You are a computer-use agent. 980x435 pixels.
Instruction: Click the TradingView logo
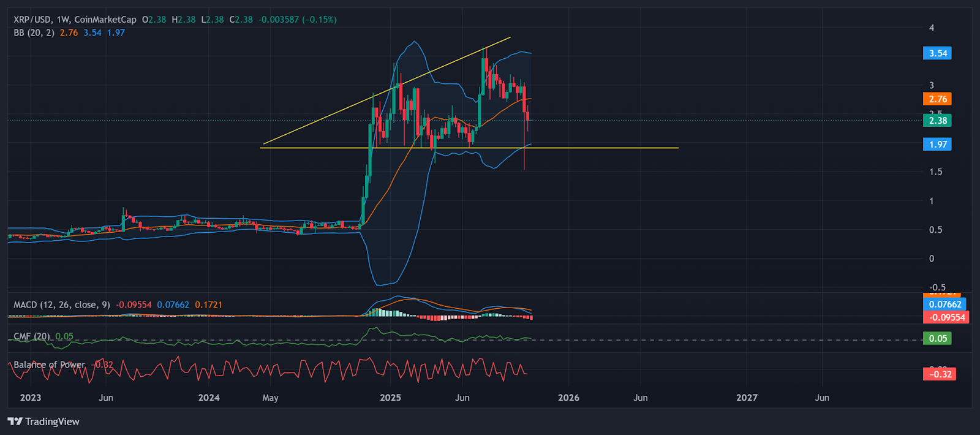point(43,422)
